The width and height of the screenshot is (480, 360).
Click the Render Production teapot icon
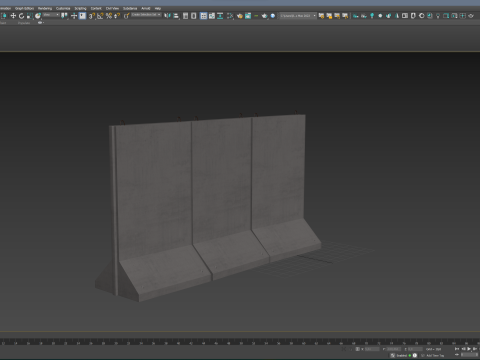point(264,16)
